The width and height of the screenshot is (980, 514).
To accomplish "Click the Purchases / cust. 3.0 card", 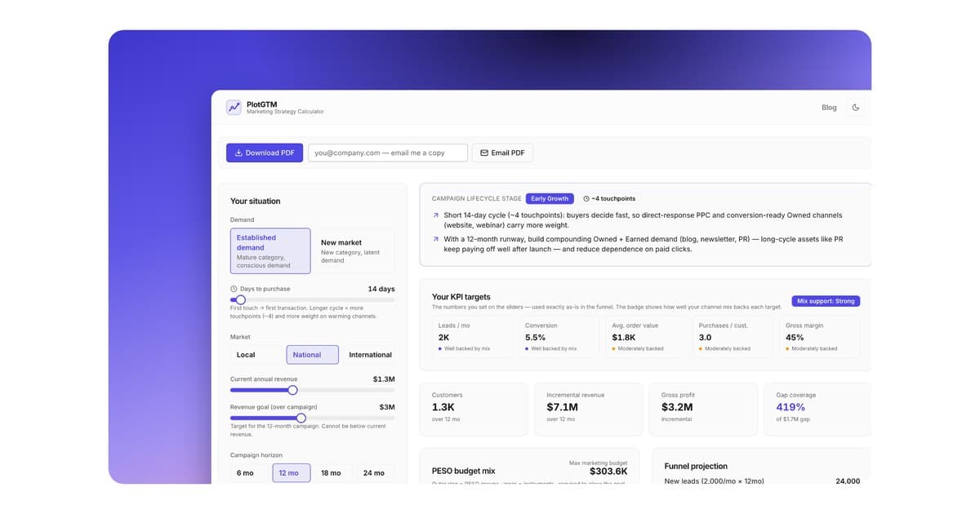I will pos(733,336).
